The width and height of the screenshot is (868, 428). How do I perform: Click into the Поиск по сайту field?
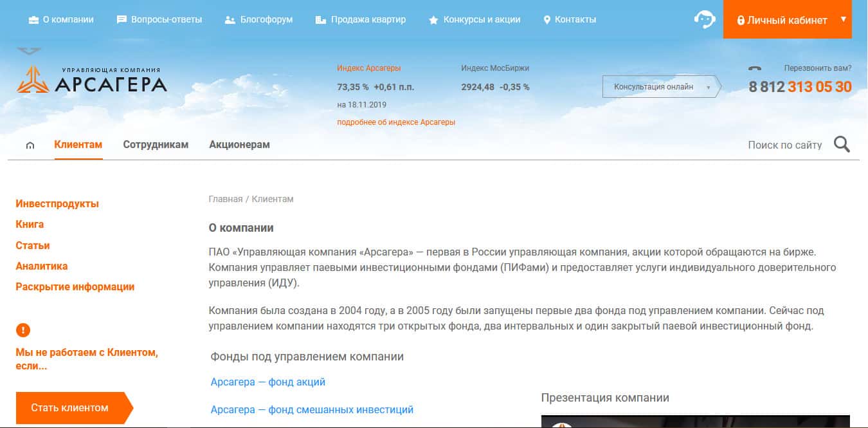[785, 145]
